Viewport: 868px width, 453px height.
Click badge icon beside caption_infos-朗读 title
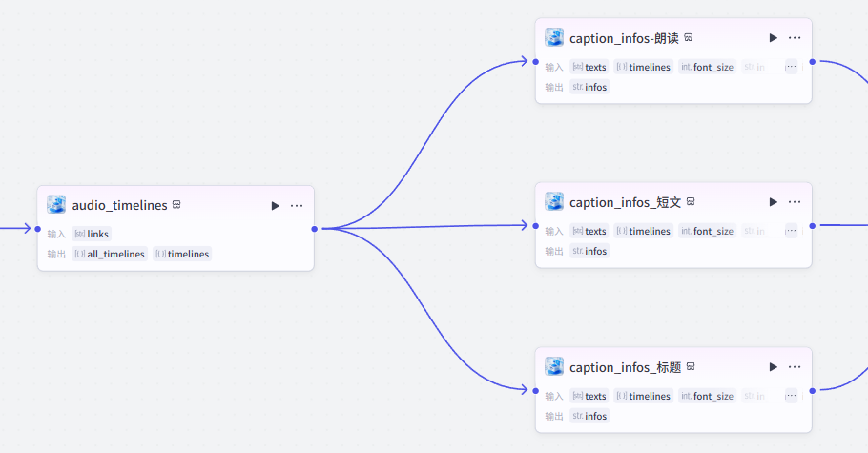689,38
